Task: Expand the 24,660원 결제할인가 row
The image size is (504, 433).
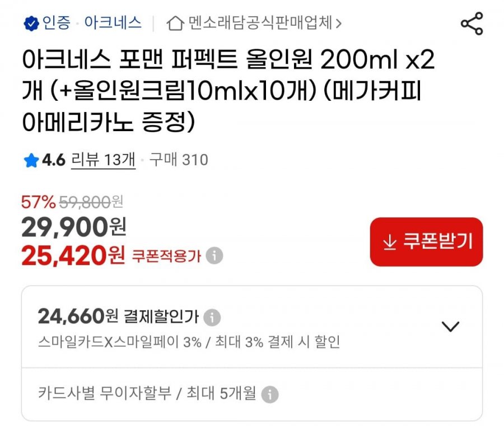Action: point(252,327)
